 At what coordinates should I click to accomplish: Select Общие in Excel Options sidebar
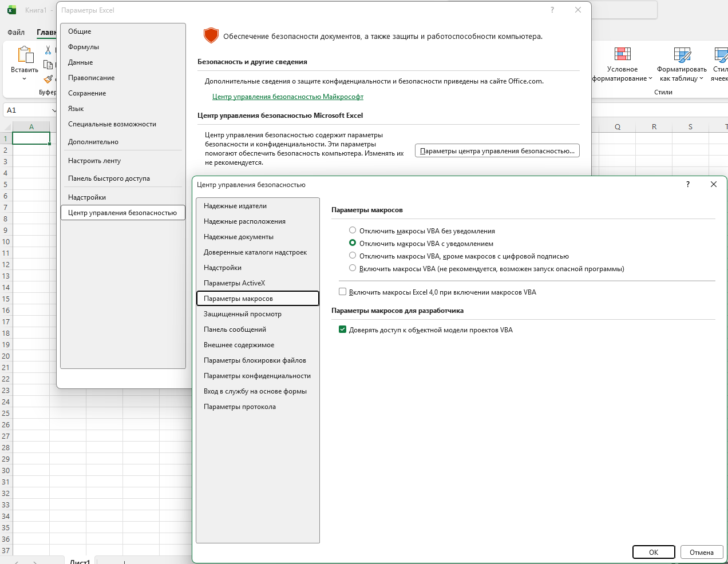122,31
